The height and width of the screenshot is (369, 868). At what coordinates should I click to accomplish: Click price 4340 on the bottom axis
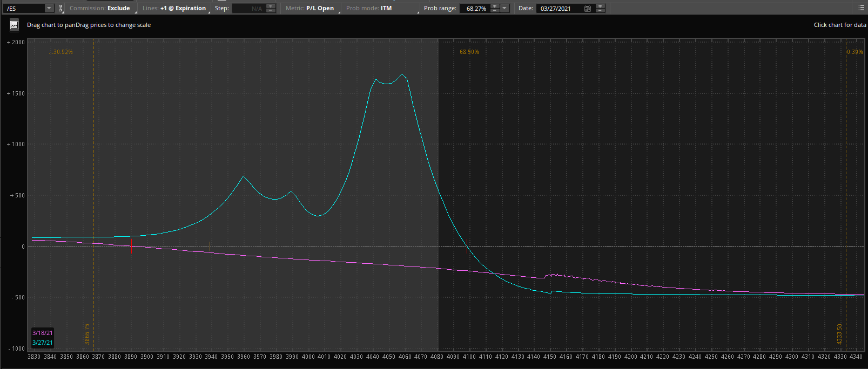(856, 357)
